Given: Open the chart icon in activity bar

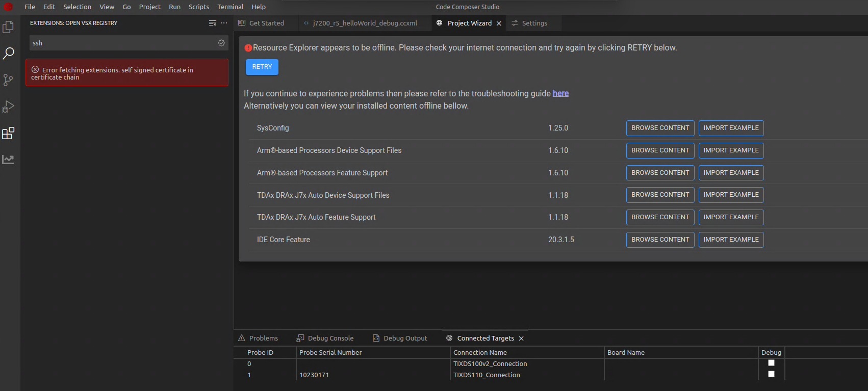Looking at the screenshot, I should coord(8,160).
